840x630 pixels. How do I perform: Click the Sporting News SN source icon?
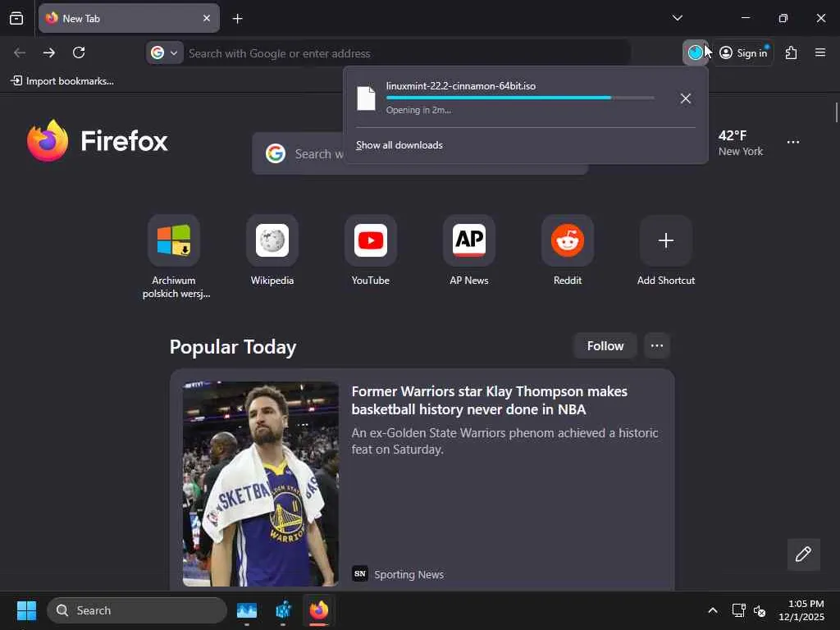(360, 573)
